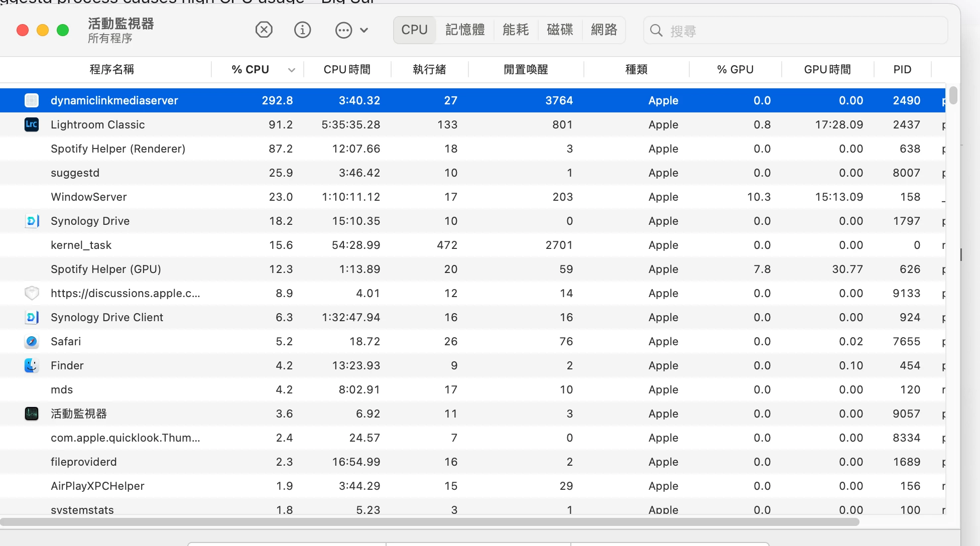This screenshot has height=546, width=980.
Task: Click the dynamiclinkmediaserver process icon
Action: pyautogui.click(x=32, y=100)
